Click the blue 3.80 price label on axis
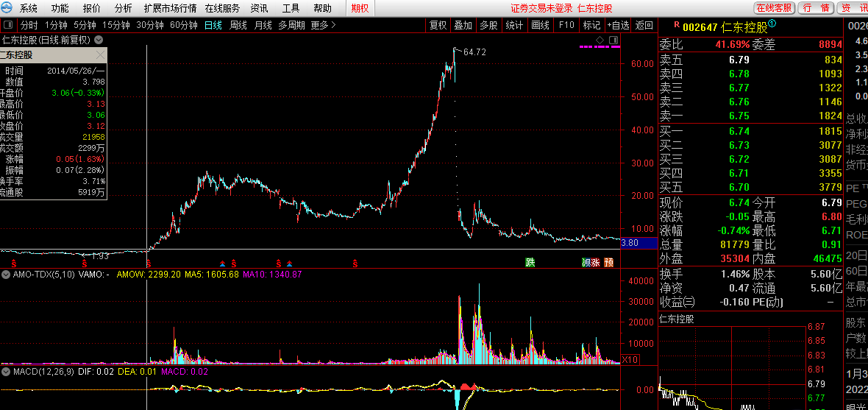This screenshot has width=868, height=410. pos(630,243)
